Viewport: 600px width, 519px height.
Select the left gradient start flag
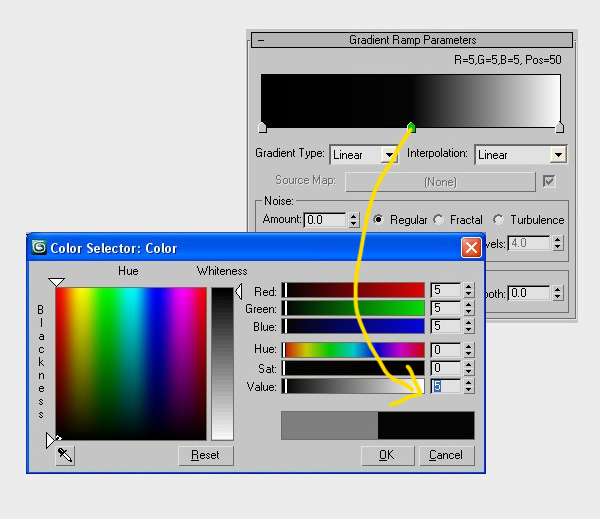coord(262,128)
